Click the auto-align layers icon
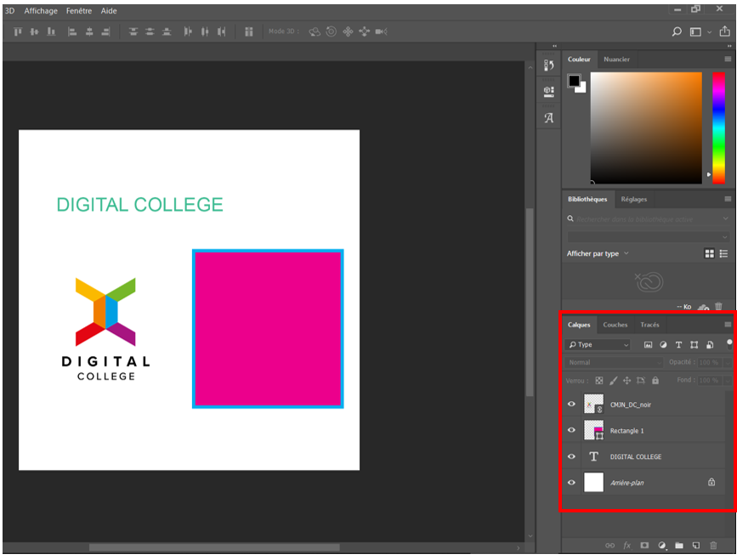 click(249, 31)
